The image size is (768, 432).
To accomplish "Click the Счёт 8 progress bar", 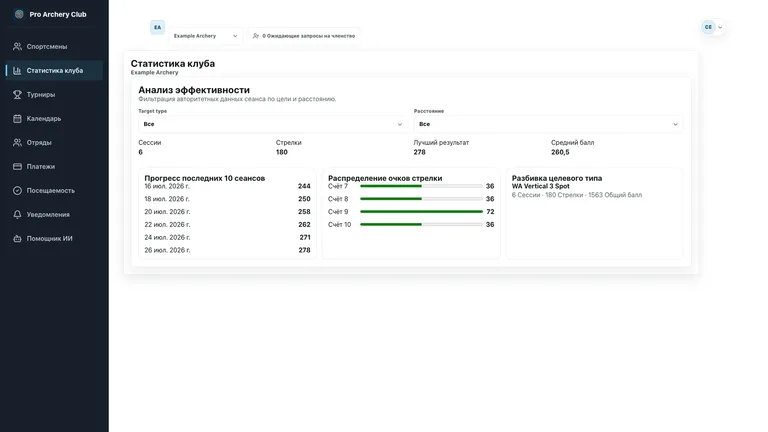I will (x=421, y=199).
